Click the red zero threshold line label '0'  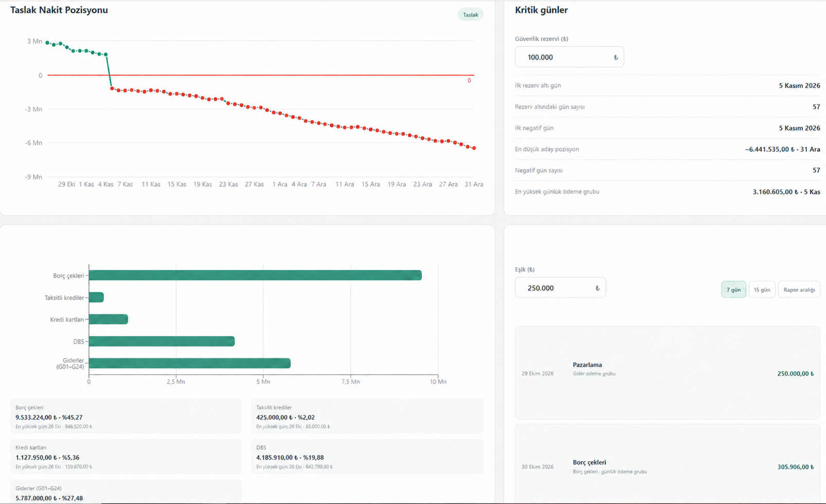469,81
